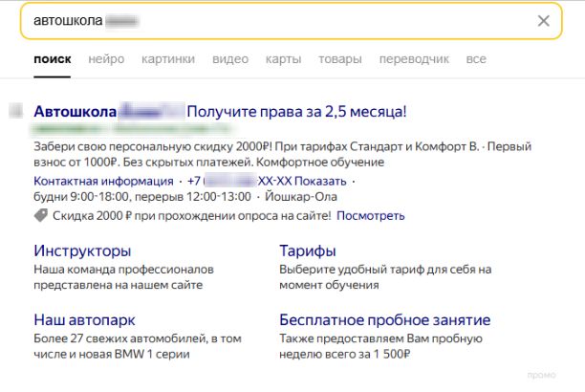The height and width of the screenshot is (392, 585).
Task: Switch to the видео tab
Action: tap(230, 59)
